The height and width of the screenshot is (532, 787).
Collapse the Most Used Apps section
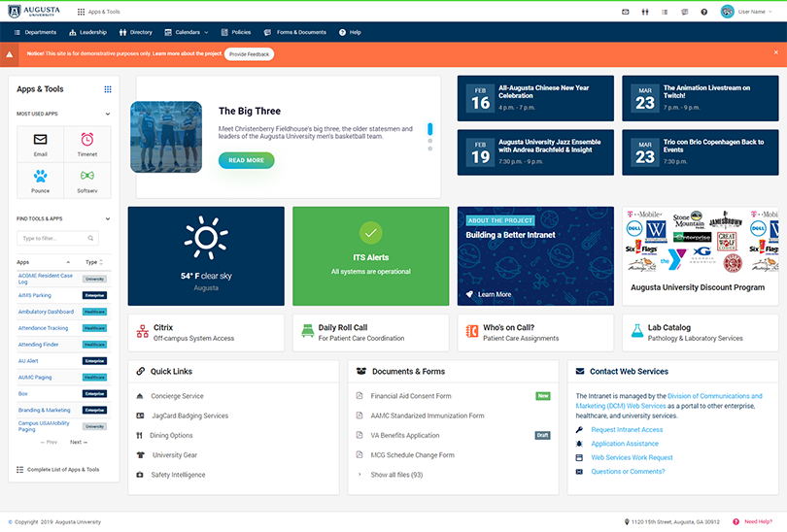(x=108, y=114)
